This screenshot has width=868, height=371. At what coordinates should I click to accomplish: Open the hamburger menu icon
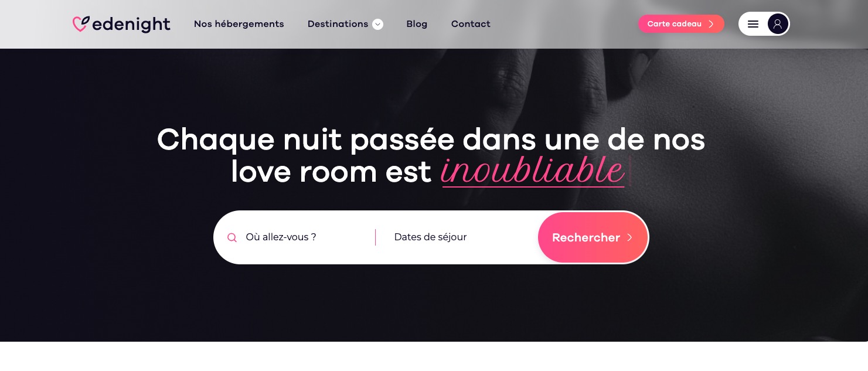[753, 24]
